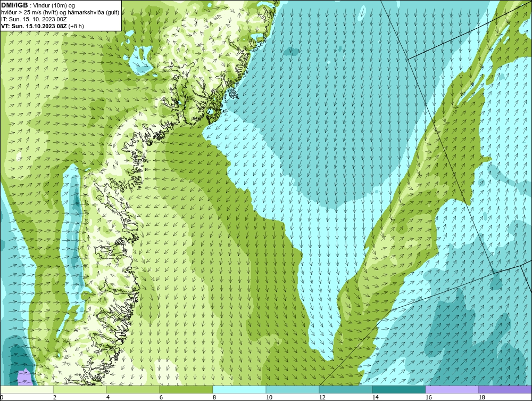532x401 pixels.
Task: Click the legend scale label '16'
Action: click(428, 397)
